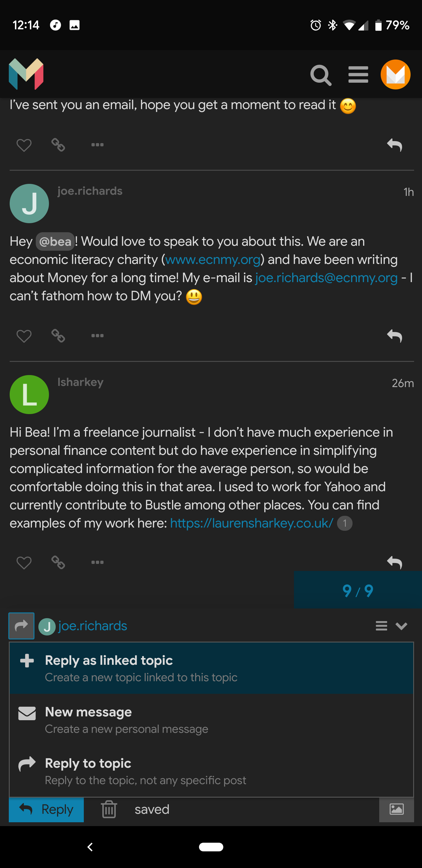Like joe.richards' post with heart

pyautogui.click(x=24, y=336)
